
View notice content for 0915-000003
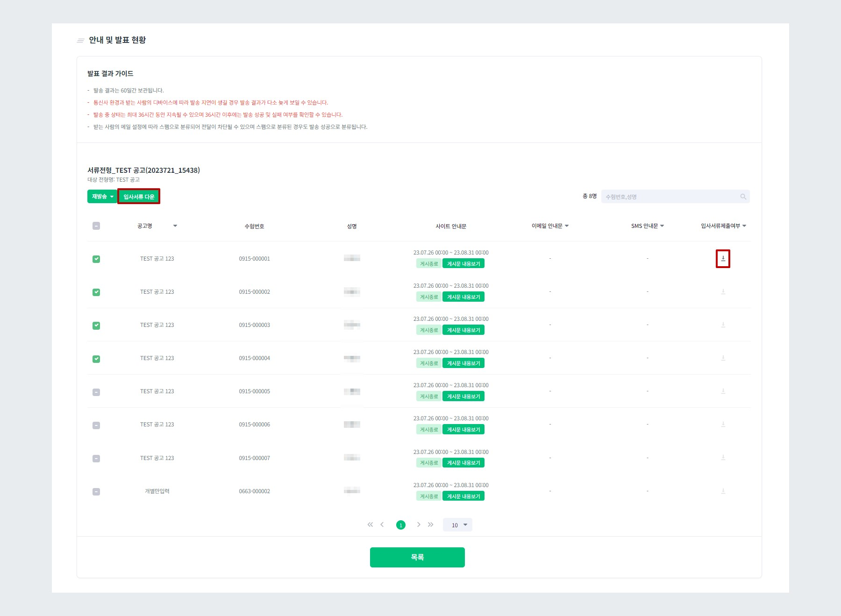(x=463, y=330)
